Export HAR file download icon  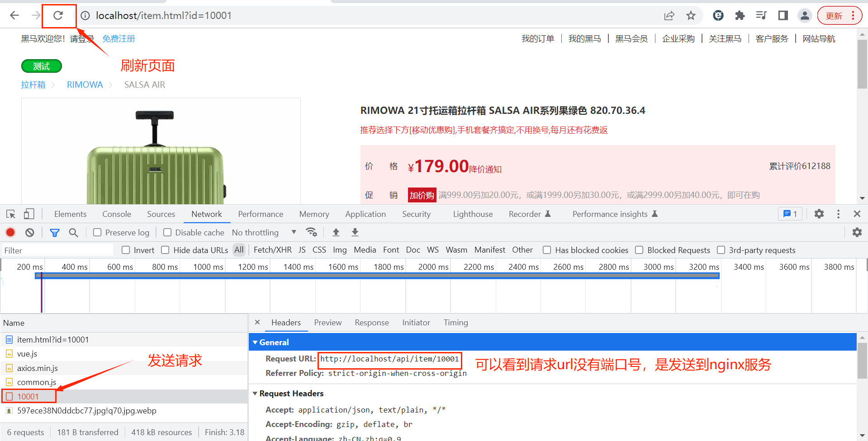click(x=355, y=232)
